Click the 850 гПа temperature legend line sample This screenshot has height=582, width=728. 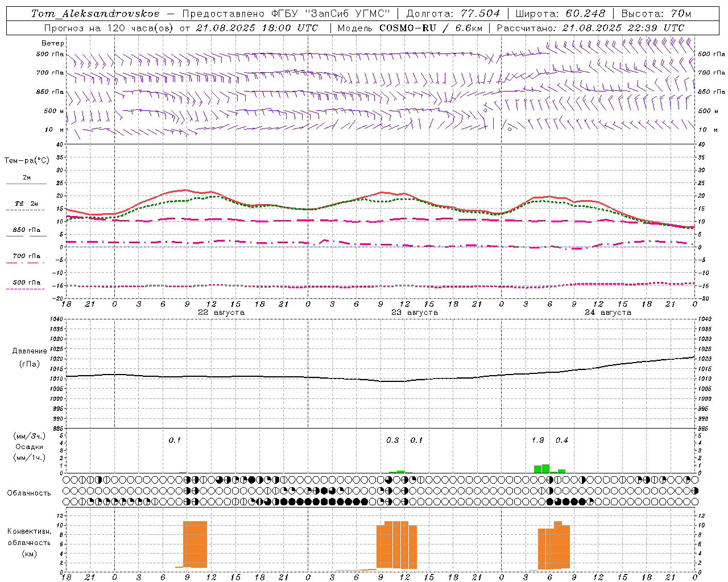point(26,236)
